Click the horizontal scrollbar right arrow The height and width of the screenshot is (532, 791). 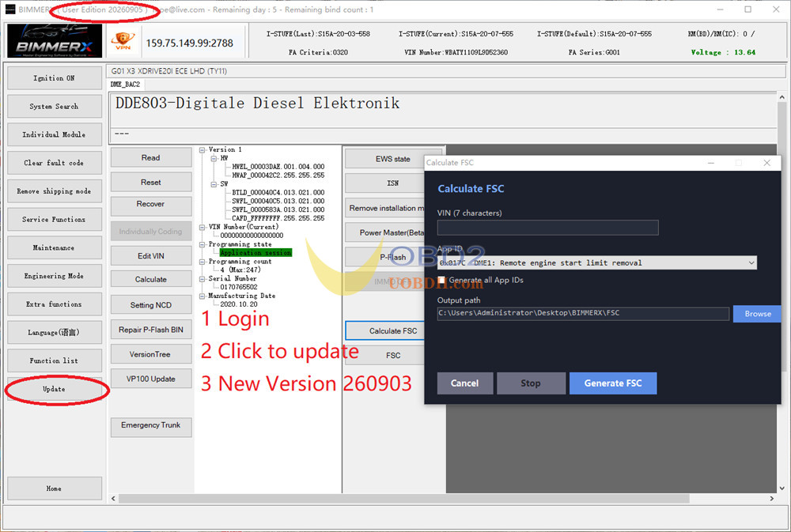click(x=772, y=498)
